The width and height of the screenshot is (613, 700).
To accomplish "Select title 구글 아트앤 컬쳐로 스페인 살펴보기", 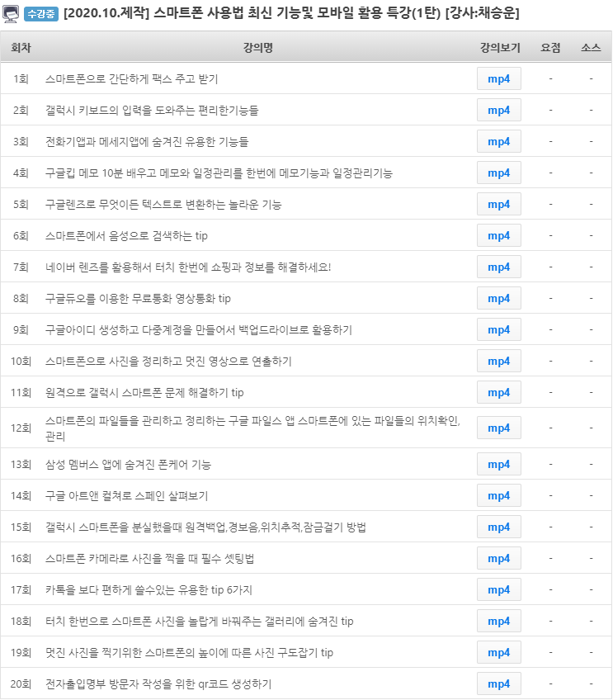I will [x=127, y=495].
